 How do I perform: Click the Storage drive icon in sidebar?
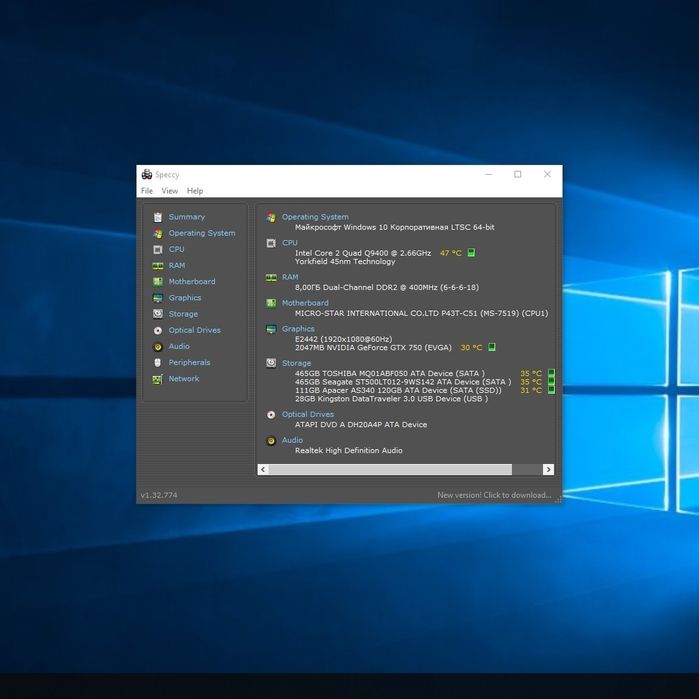click(x=158, y=314)
